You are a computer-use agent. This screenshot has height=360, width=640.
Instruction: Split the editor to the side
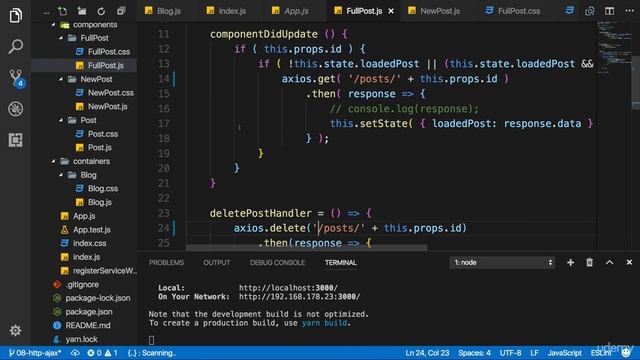pos(609,11)
